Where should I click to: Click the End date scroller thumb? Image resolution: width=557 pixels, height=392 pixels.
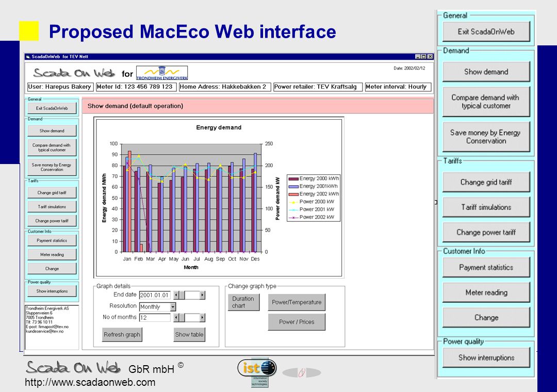[182, 295]
